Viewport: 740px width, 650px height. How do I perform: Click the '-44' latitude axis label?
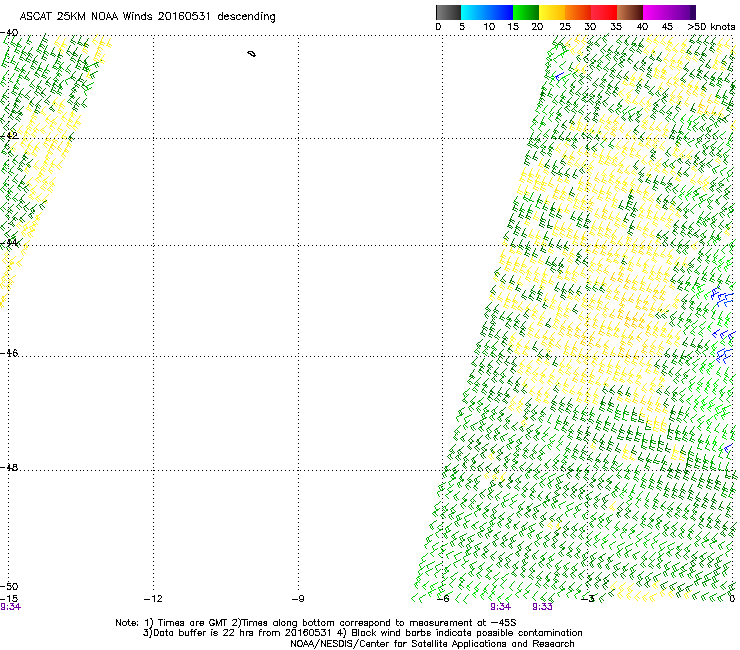pos(9,243)
